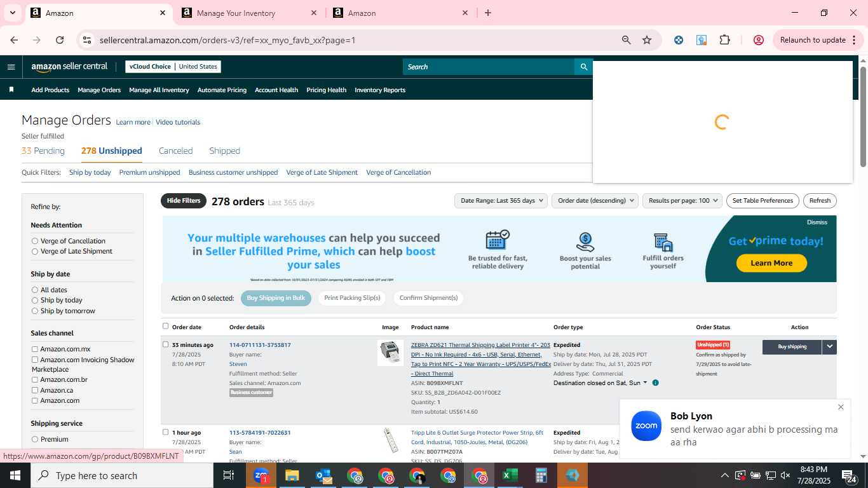
Task: Click the blue circular extension icon
Action: [679, 40]
